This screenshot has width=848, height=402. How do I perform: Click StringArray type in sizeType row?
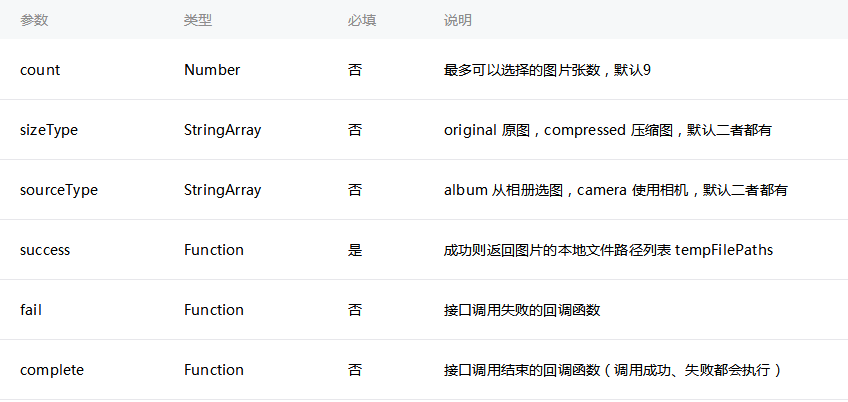pos(222,130)
